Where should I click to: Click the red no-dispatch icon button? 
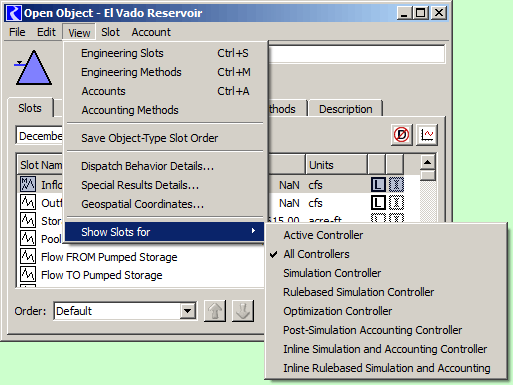(x=402, y=135)
